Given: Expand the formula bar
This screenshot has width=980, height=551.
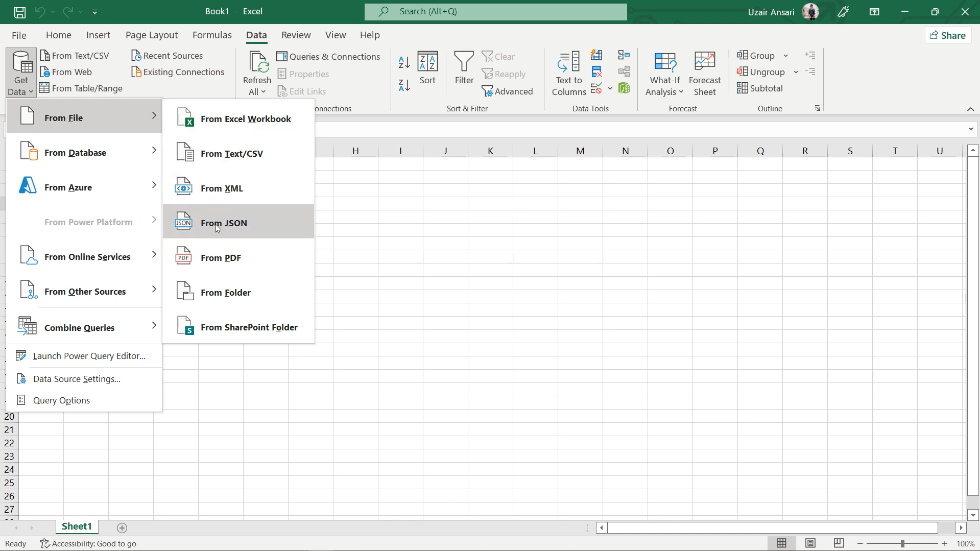Looking at the screenshot, I should tap(971, 129).
